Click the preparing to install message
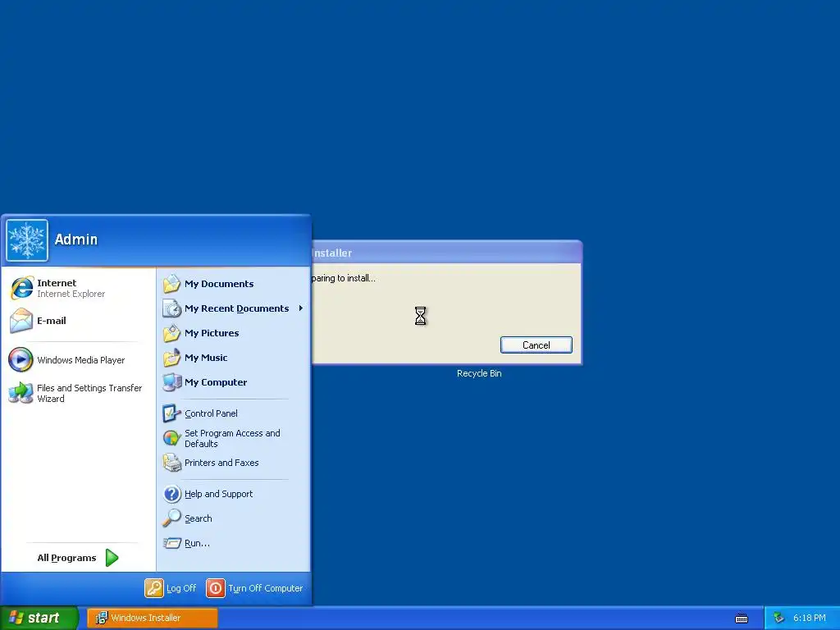Image resolution: width=840 pixels, height=630 pixels. tap(344, 278)
